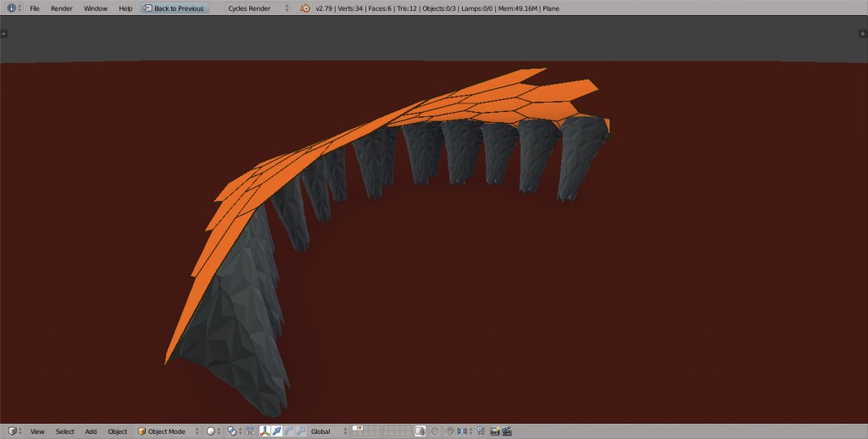Open the Info editor type selector
Screen dimensions: 868x439
pyautogui.click(x=14, y=8)
